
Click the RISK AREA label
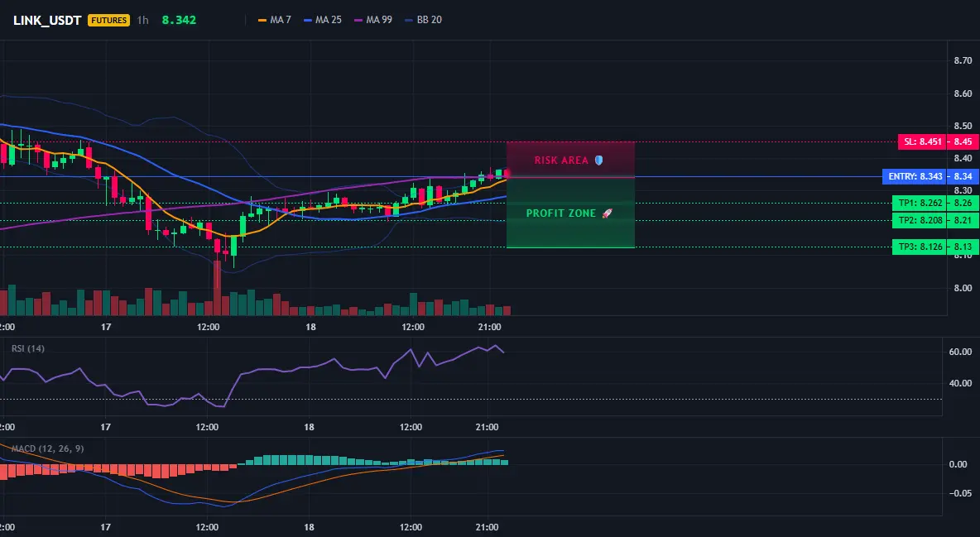tap(561, 161)
